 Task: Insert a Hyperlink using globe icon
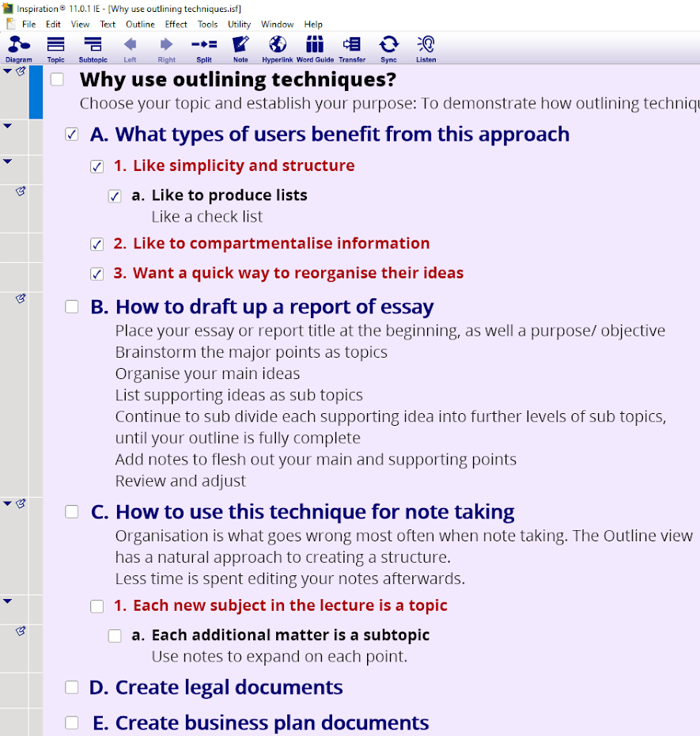pos(278,47)
